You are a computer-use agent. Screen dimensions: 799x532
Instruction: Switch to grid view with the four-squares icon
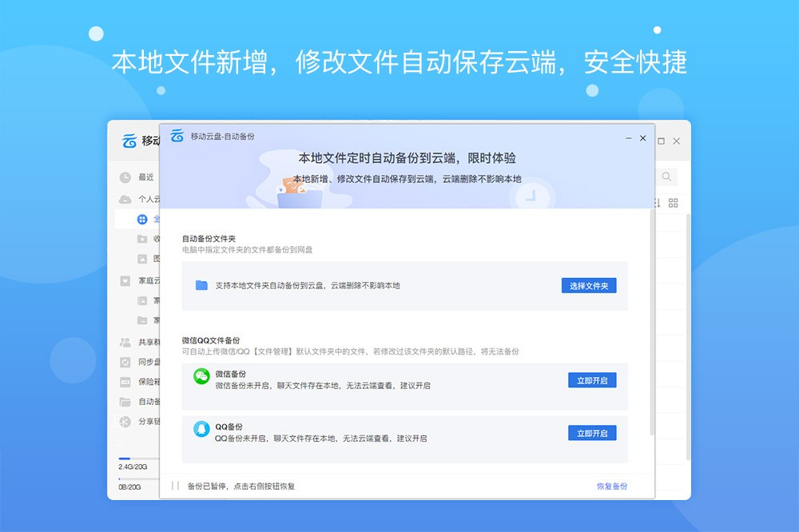click(x=673, y=203)
